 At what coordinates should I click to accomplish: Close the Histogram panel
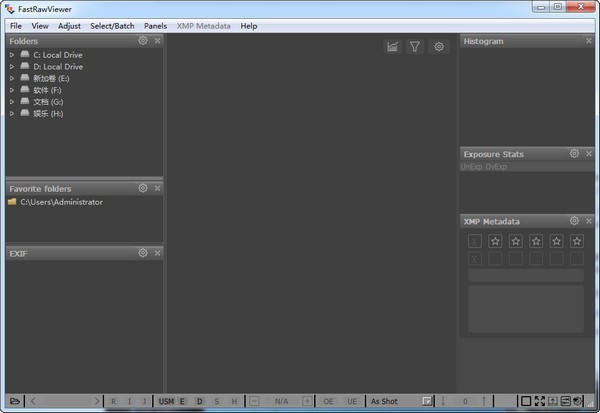589,41
